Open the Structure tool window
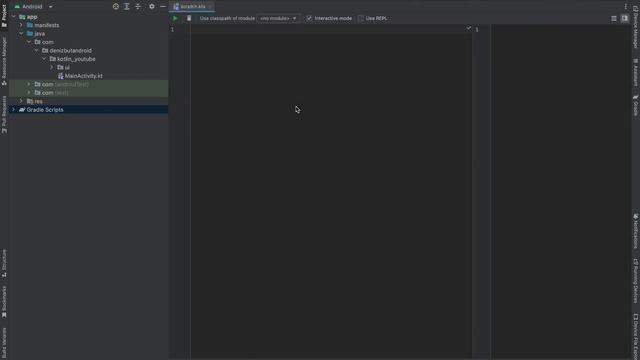640x360 pixels. pos(4,263)
